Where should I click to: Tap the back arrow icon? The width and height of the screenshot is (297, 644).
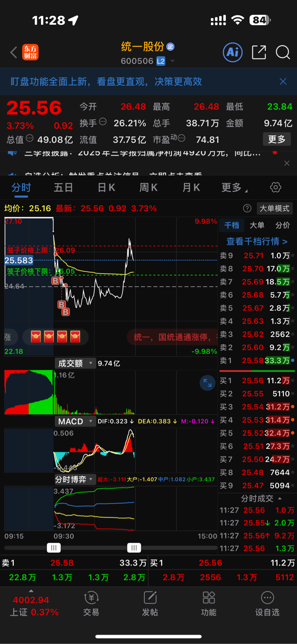(14, 52)
